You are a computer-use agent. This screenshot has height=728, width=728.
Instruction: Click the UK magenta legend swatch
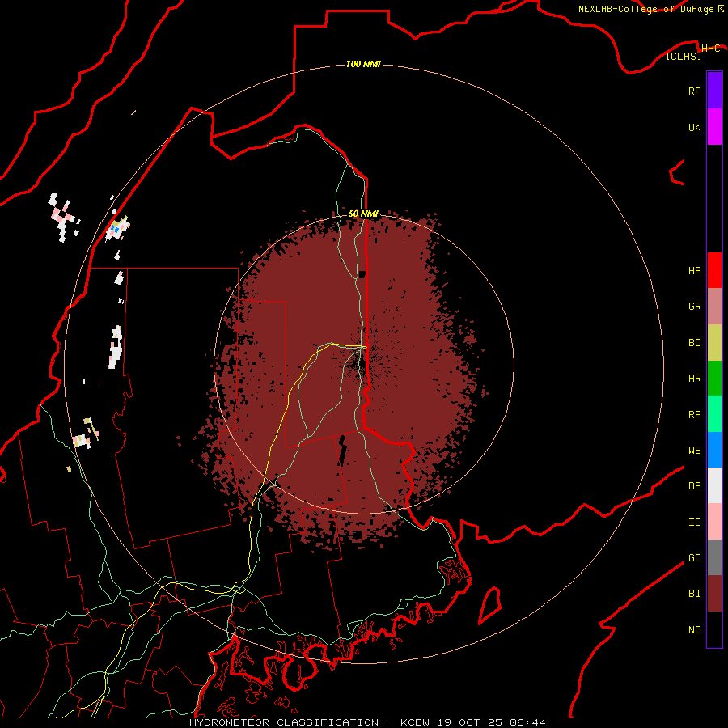[714, 127]
